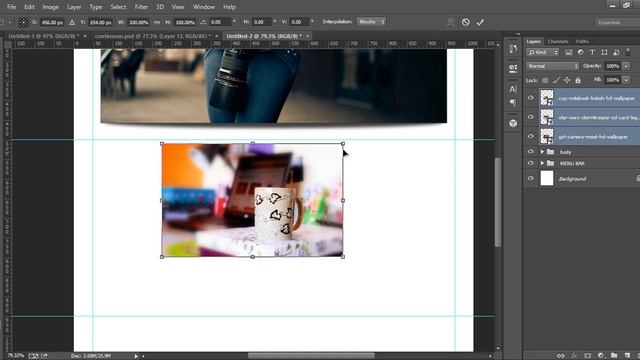Filter layers by pixel layers icon

(569, 52)
